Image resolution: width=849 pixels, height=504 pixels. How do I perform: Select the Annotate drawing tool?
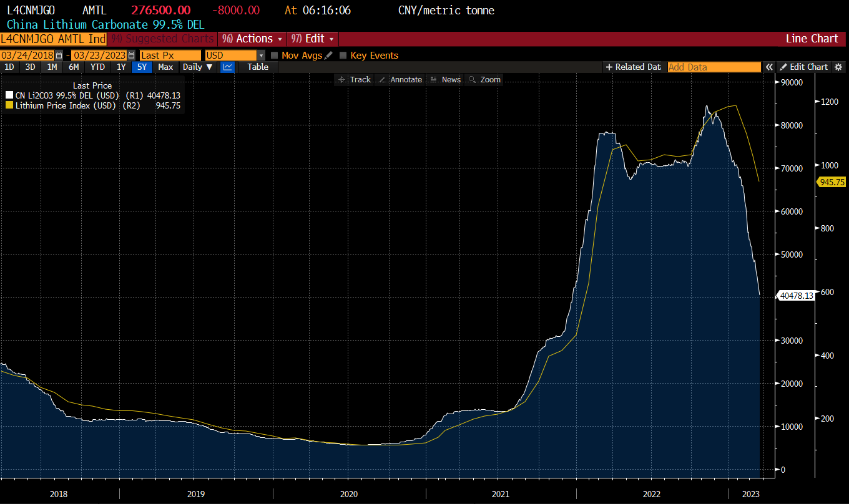tap(400, 79)
